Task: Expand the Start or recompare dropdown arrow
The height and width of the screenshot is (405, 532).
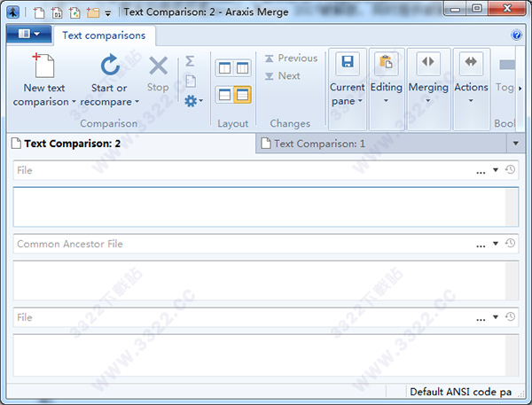Action: coord(137,101)
